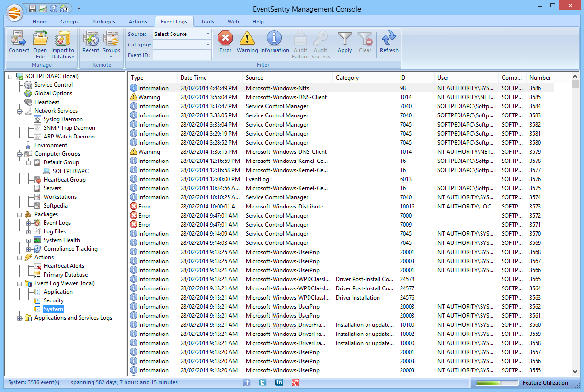This screenshot has height=392, width=584.
Task: Select ARP Watch Daemon node
Action: (x=69, y=137)
